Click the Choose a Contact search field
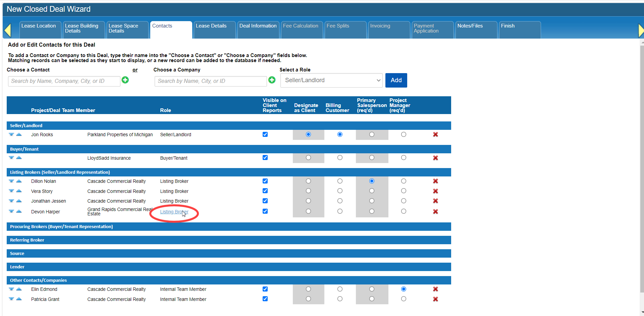This screenshot has height=316, width=644. click(64, 81)
